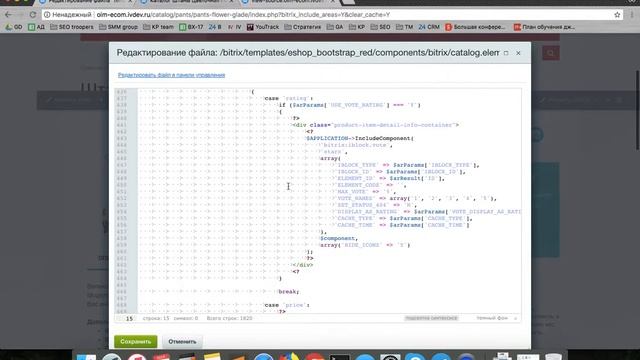Open the 24 В bookmark
Image resolution: width=640 pixels, height=360 pixels.
coord(215,27)
